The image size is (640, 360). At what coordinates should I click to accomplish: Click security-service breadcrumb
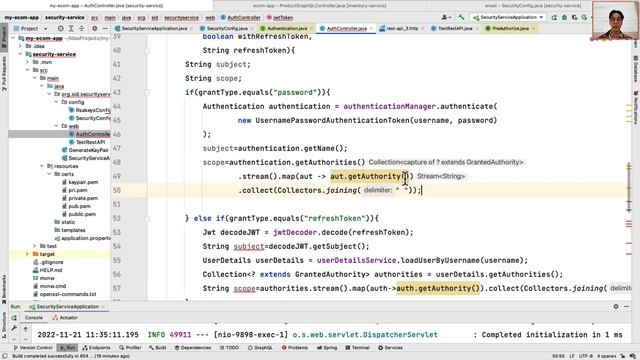coord(64,18)
